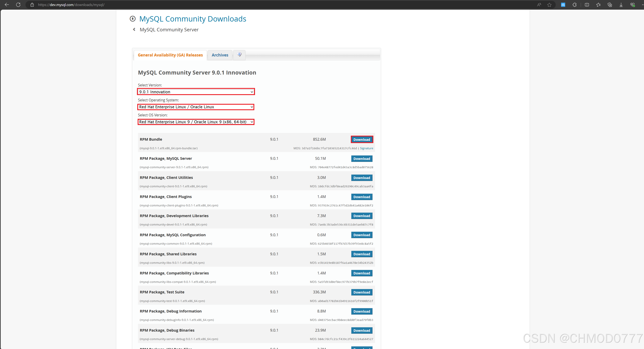Open the Extensions puzzle piece icon

[574, 5]
